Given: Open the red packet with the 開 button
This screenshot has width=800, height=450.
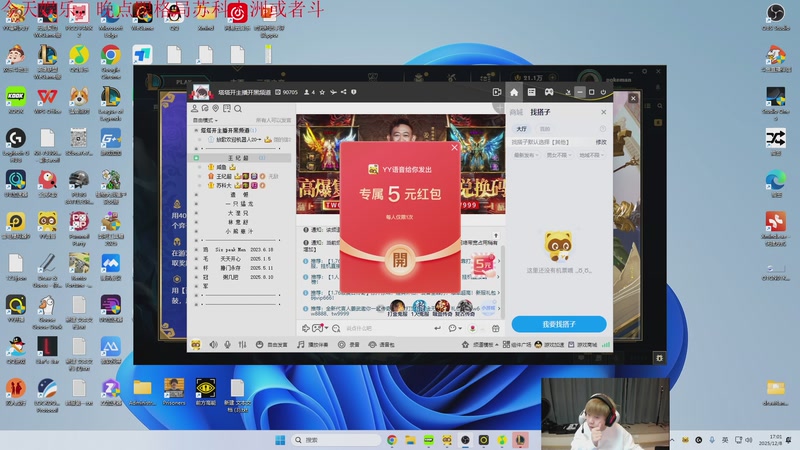Looking at the screenshot, I should click(x=400, y=260).
